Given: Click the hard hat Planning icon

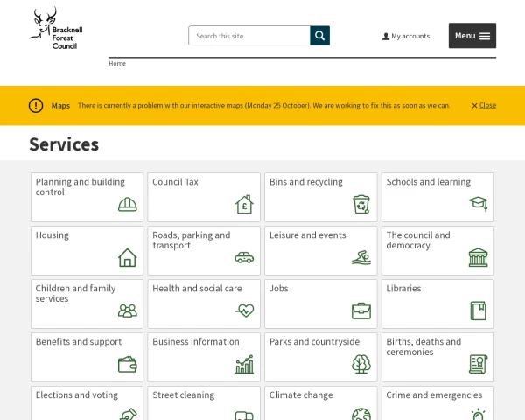Looking at the screenshot, I should click(128, 205).
